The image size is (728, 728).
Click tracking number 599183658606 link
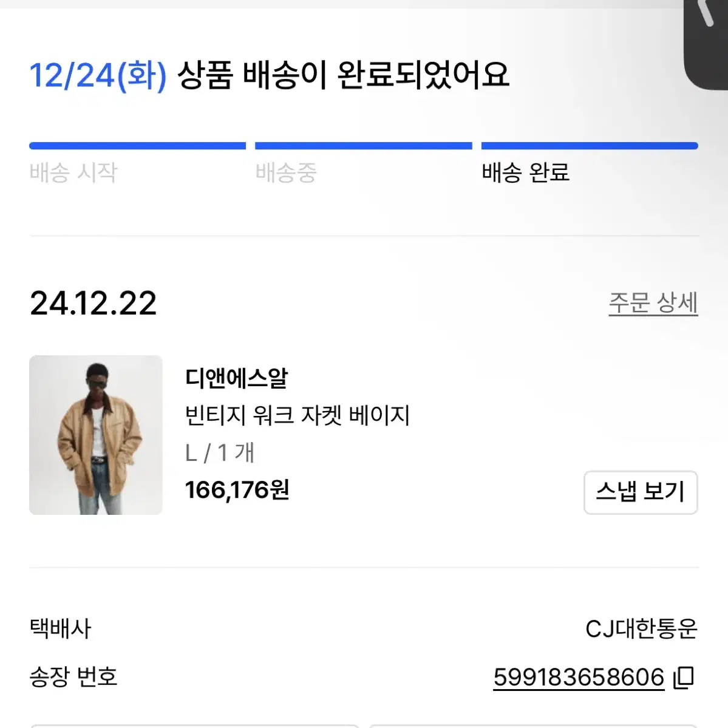[x=579, y=678]
